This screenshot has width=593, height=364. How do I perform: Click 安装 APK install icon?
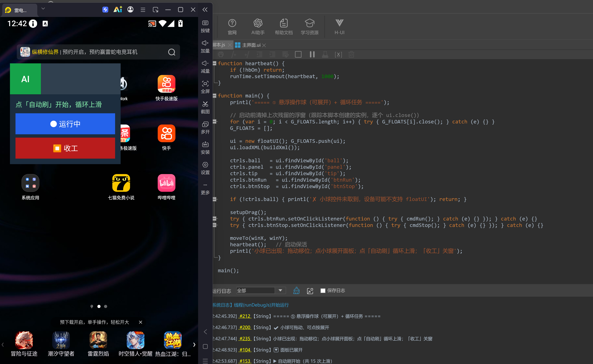205,148
